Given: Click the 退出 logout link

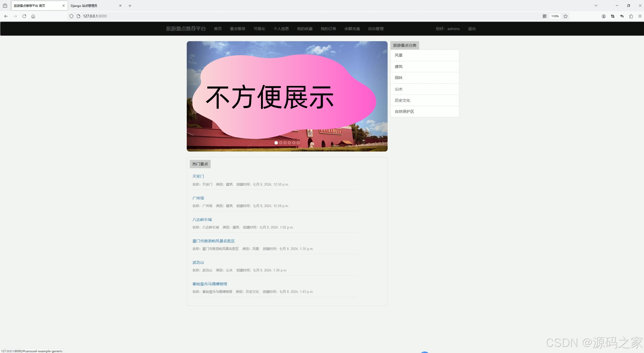Looking at the screenshot, I should click(471, 28).
